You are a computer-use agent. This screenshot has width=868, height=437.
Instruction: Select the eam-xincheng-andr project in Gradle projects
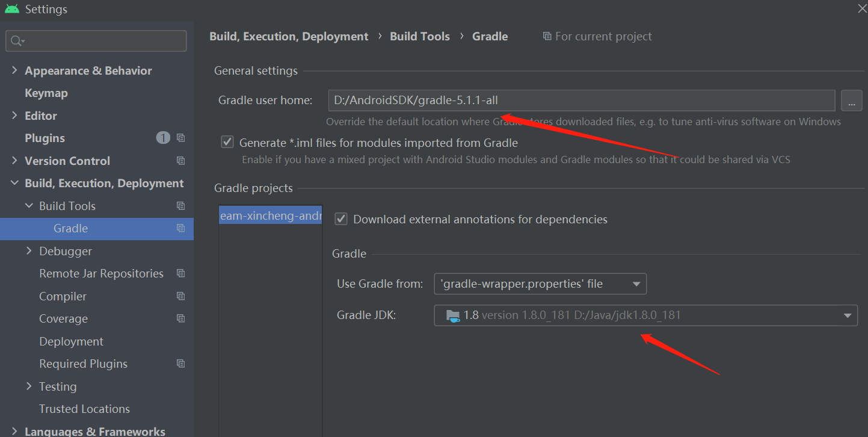(x=271, y=215)
